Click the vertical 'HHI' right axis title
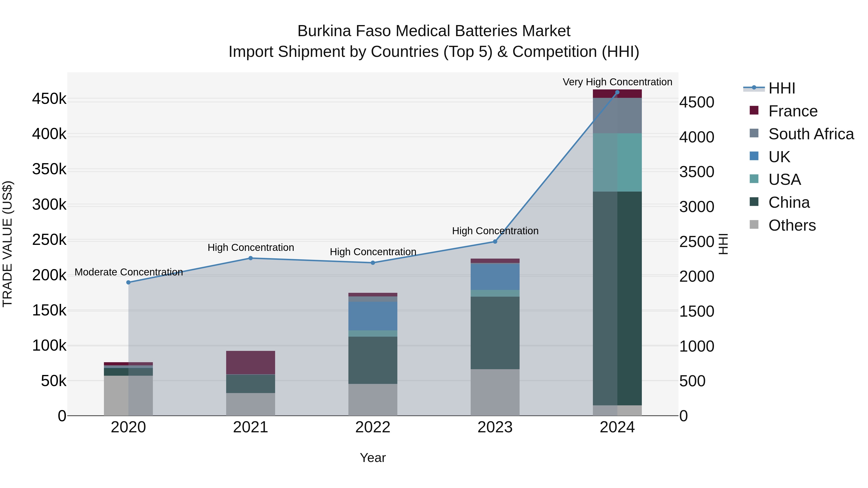 [723, 244]
